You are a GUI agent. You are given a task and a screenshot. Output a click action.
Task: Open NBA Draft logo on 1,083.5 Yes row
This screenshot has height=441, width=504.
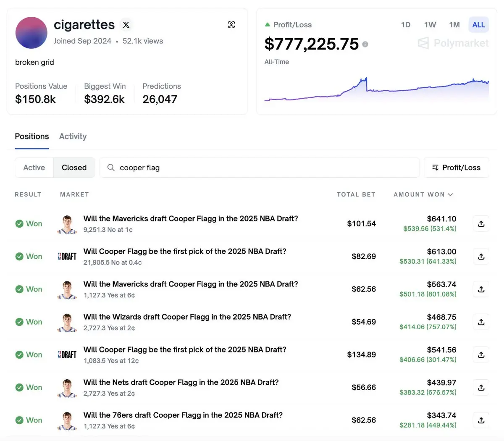[x=67, y=355]
